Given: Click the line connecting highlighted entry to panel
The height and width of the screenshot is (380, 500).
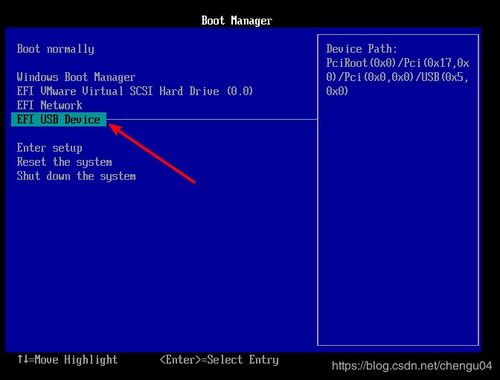Looking at the screenshot, I should [x=212, y=119].
